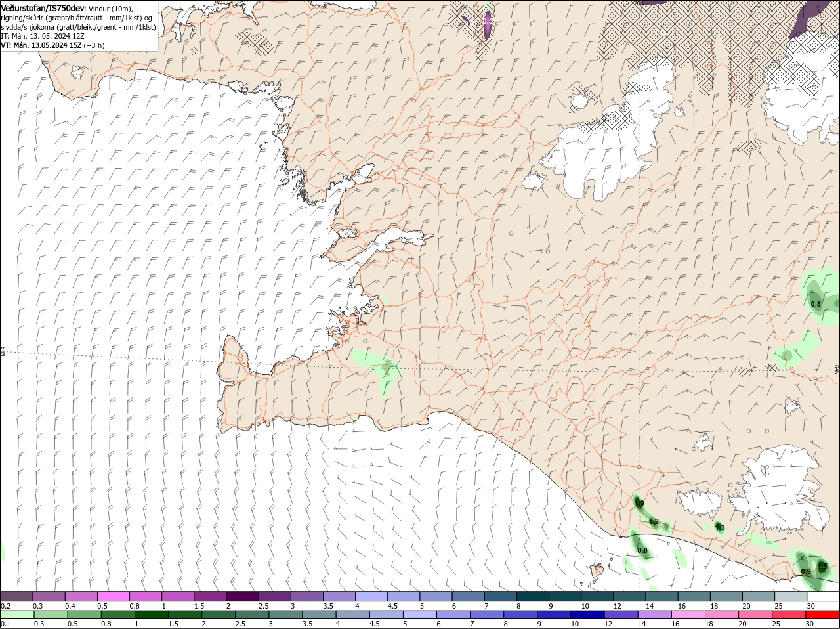Select the initial time line 'IT: Mán. 13. 05. 2024 12Z'
The height and width of the screenshot is (629, 840).
coord(43,36)
